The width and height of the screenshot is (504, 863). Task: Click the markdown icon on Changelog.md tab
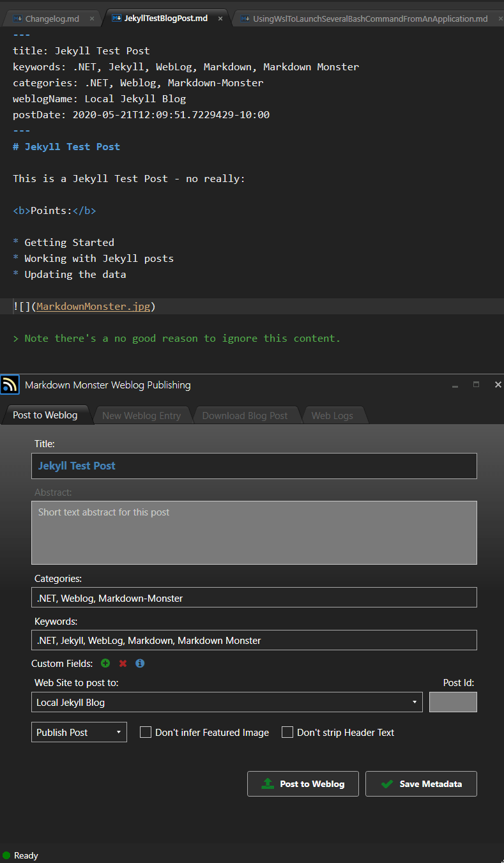[17, 19]
